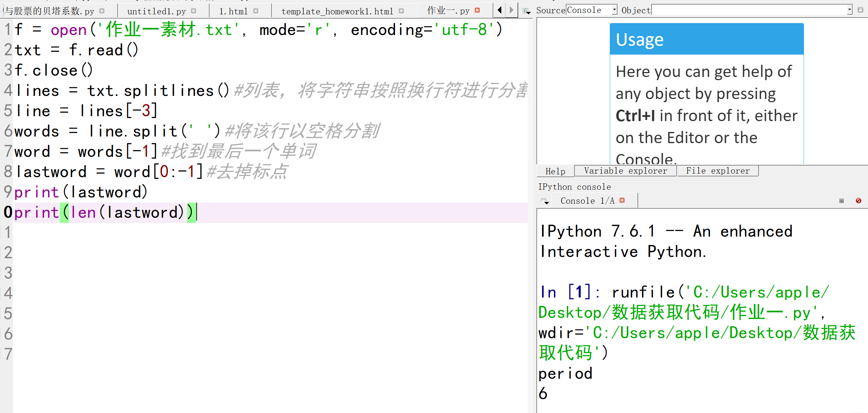Screen dimensions: 868x413
Task: Open the editor browse tabs list icon
Action: pyautogui.click(x=526, y=11)
